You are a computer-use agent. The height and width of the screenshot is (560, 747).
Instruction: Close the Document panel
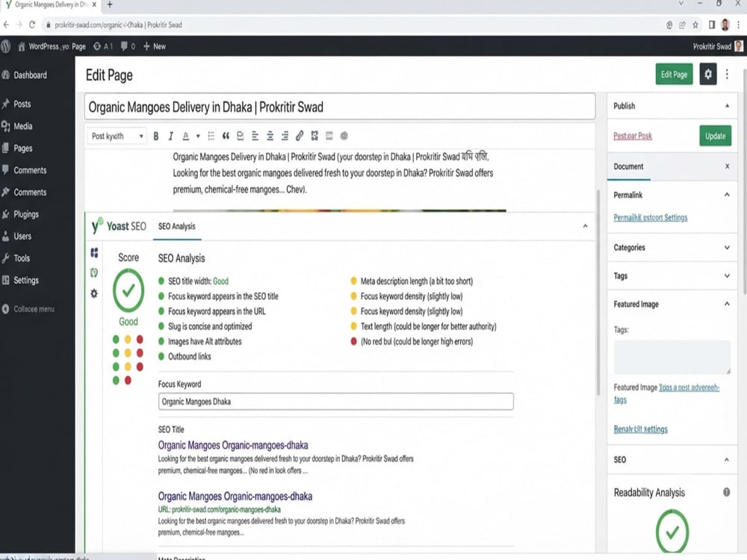[727, 167]
